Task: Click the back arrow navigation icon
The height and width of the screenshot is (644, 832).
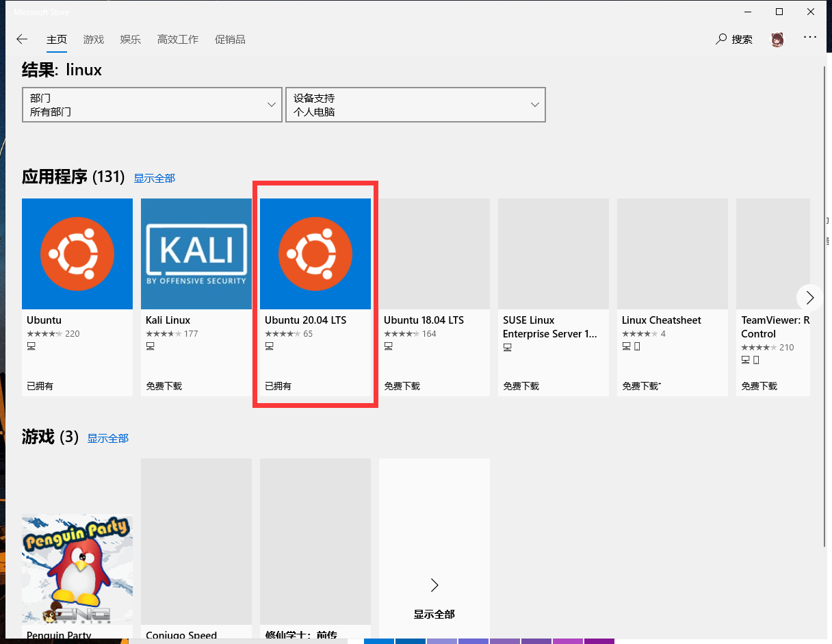Action: 22,39
